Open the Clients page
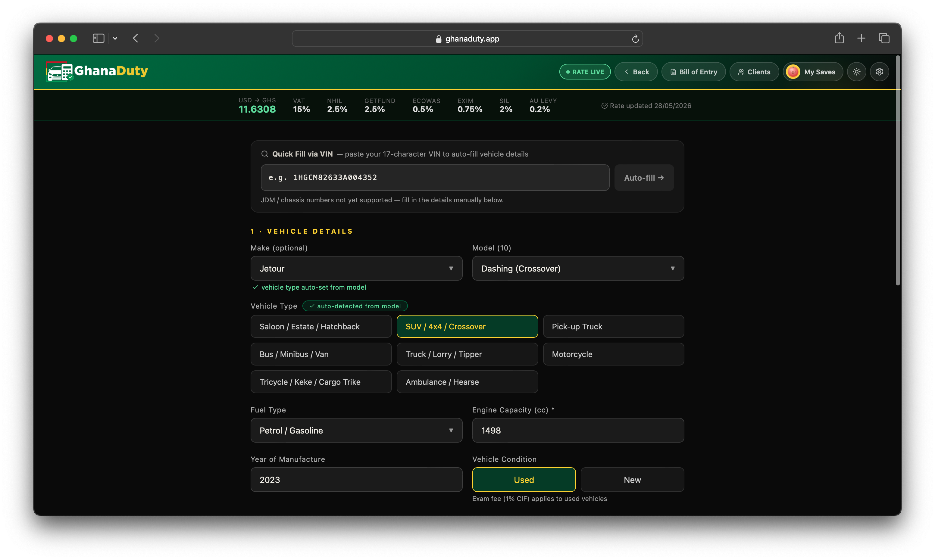 [x=754, y=72]
